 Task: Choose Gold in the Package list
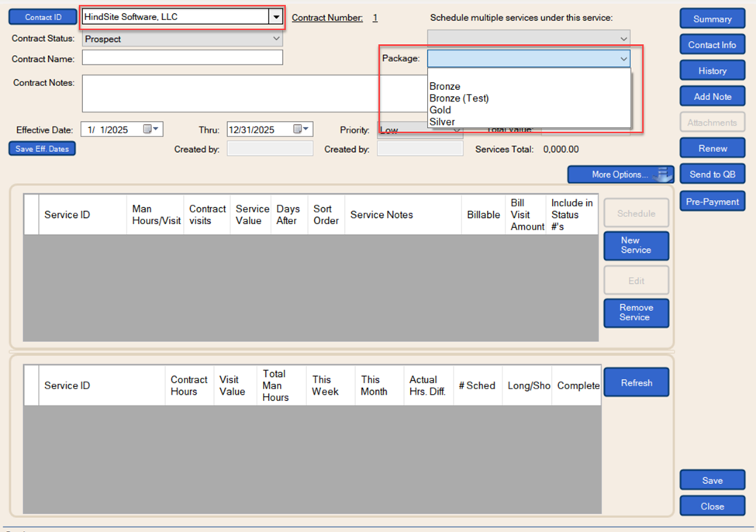pos(440,110)
